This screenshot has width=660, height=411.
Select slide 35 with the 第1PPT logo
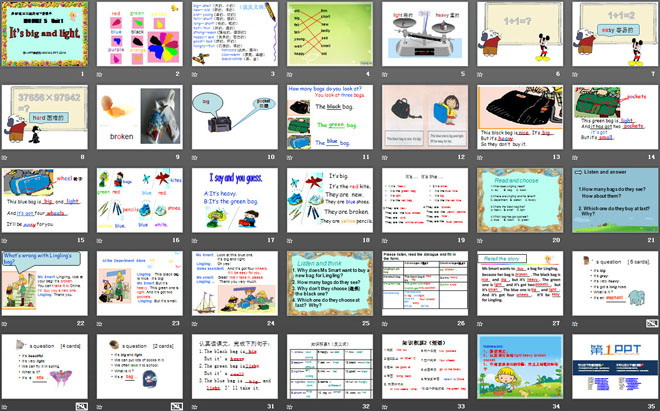point(615,366)
